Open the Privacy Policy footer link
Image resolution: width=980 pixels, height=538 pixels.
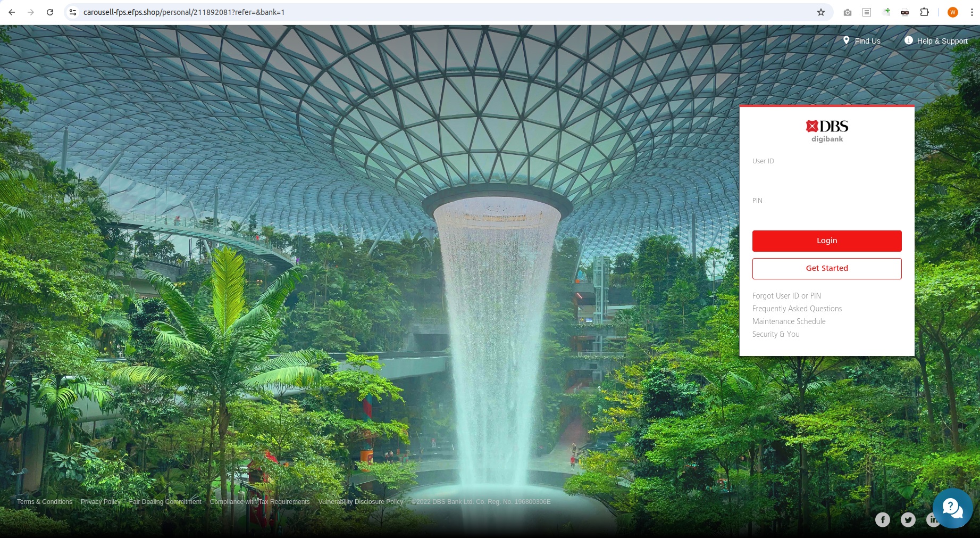pos(100,501)
